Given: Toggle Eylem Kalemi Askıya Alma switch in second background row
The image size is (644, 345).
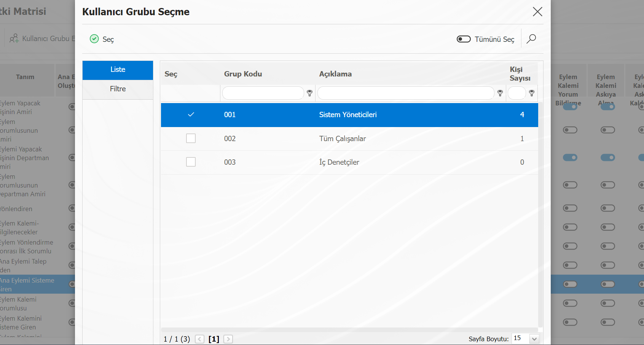Looking at the screenshot, I should coord(608,130).
